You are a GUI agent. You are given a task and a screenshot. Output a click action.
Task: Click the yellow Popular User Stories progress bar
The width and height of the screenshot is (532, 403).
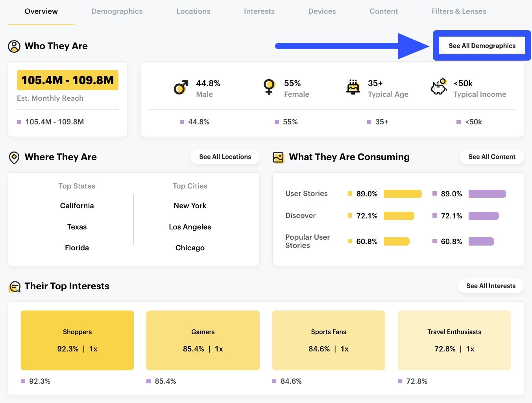[397, 241]
